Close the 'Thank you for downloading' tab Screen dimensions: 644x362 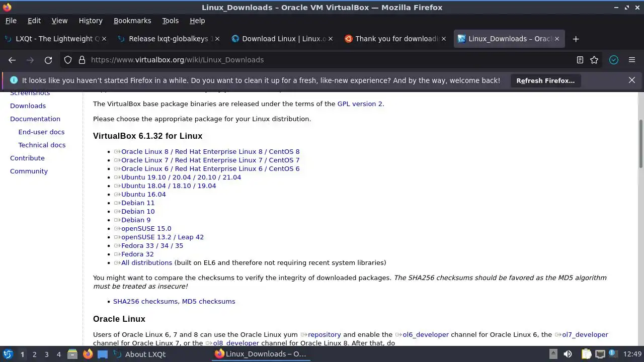tap(444, 39)
